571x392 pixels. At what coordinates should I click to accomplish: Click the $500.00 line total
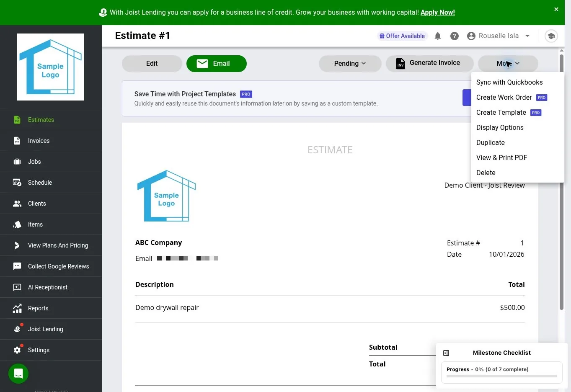click(x=512, y=308)
